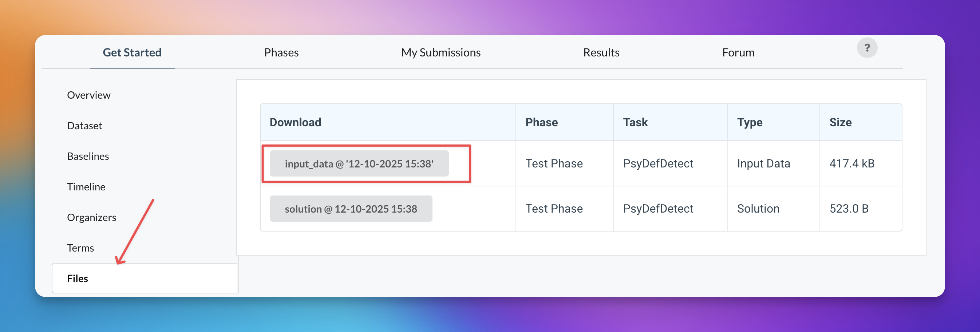Read the competition Terms

click(80, 248)
